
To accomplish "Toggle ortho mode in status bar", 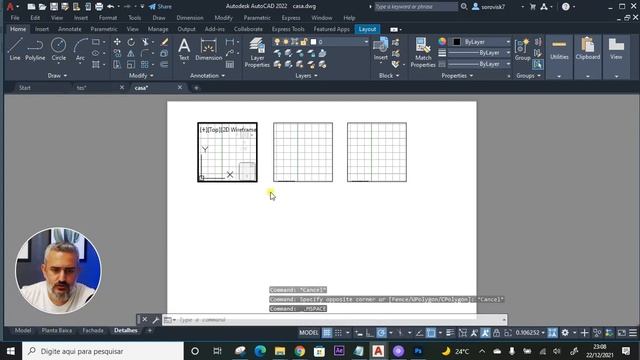I will 370,333.
